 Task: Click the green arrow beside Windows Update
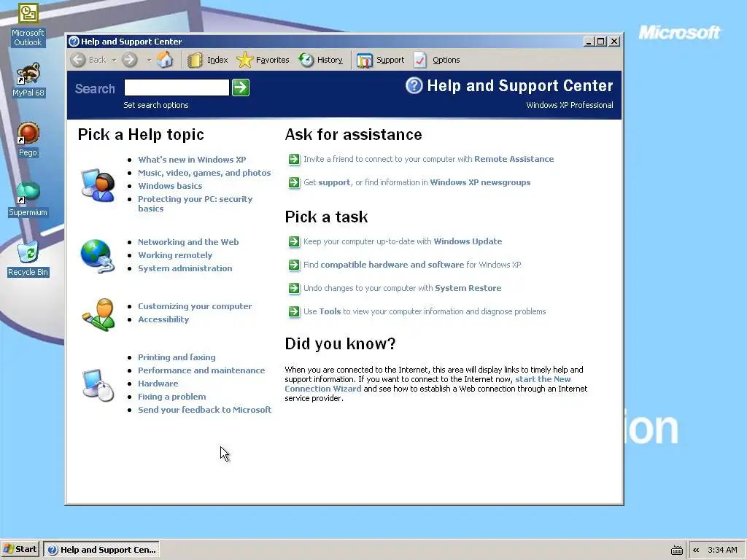click(295, 241)
